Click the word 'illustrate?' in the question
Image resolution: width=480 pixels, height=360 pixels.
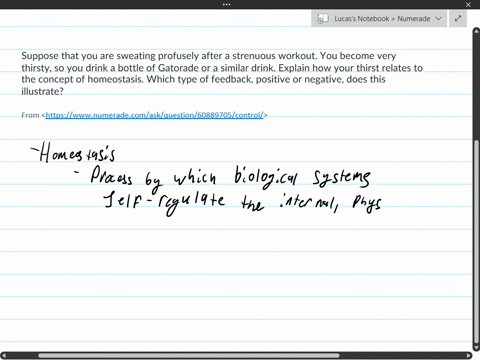(x=42, y=91)
